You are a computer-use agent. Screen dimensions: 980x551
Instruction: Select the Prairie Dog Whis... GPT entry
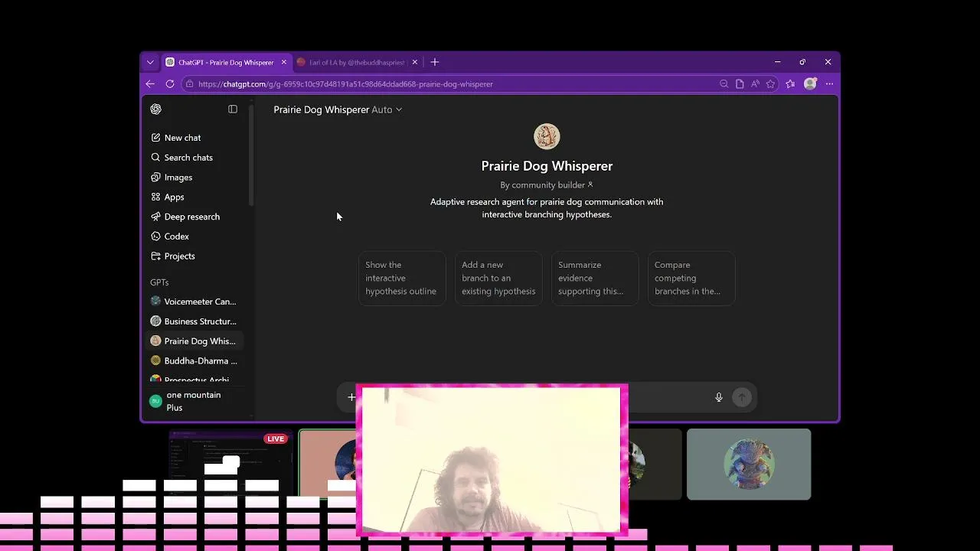click(x=195, y=341)
